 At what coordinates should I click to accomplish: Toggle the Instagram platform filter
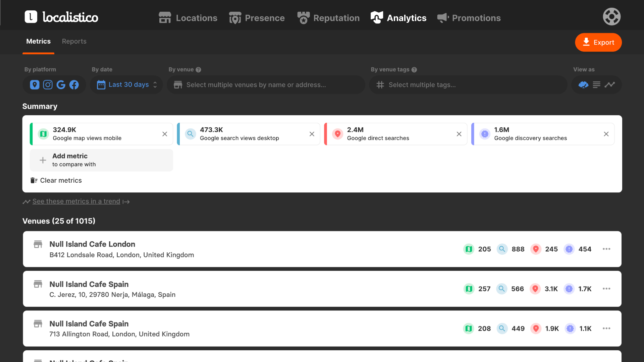(48, 85)
